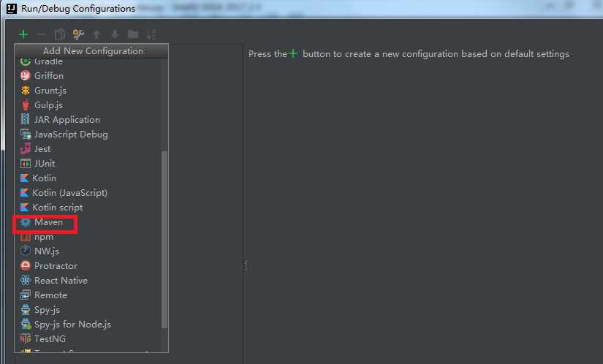This screenshot has height=364, width=603.
Task: Choose the Gulp.js configuration entry
Action: 48,105
